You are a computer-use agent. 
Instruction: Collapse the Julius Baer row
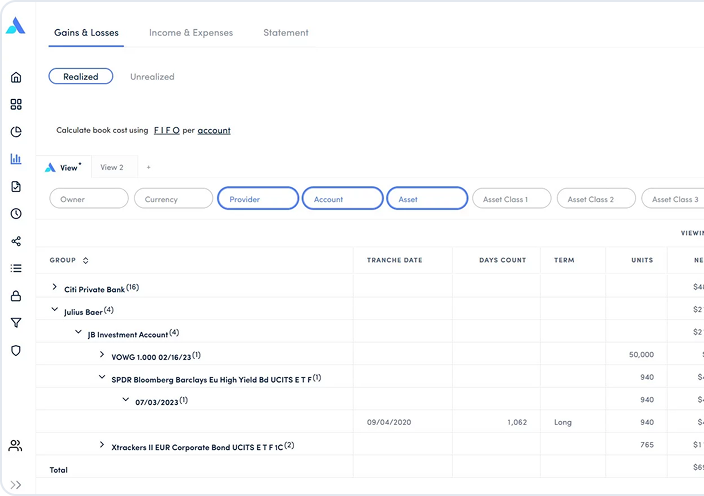point(54,309)
